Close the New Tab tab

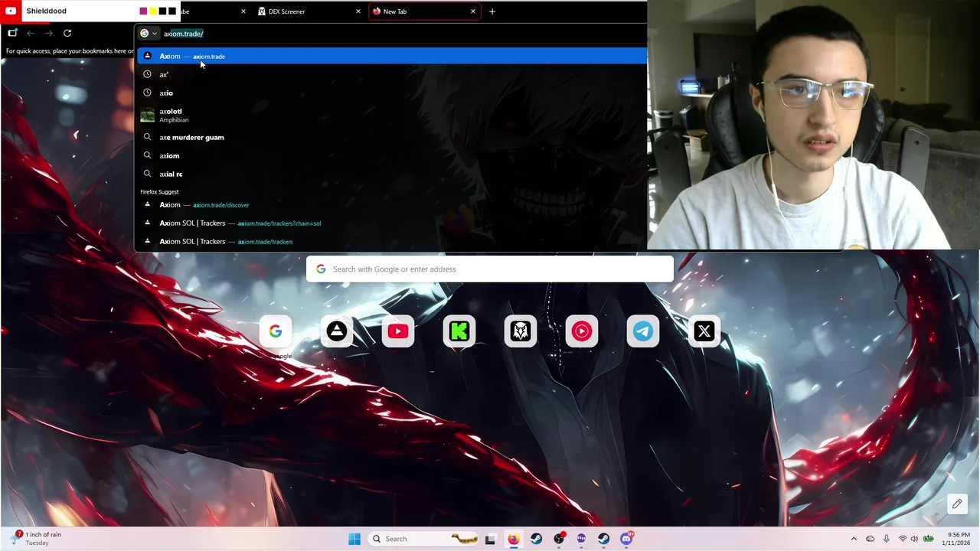pos(473,11)
